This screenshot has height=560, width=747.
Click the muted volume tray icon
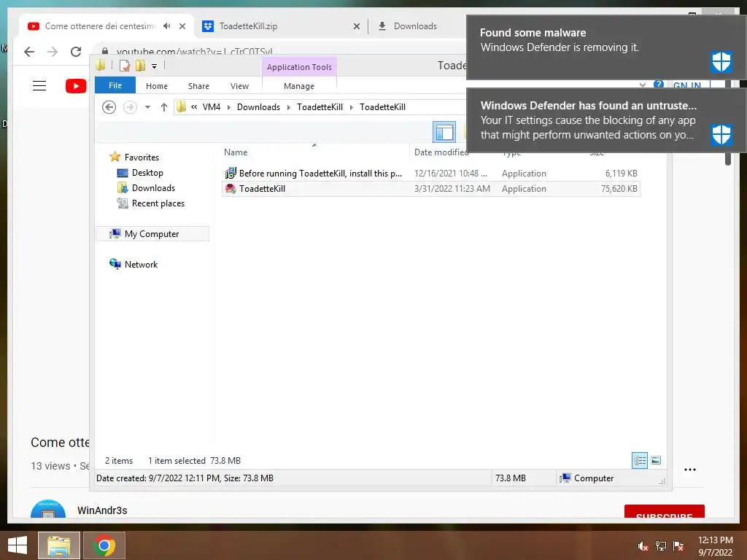[x=643, y=546]
